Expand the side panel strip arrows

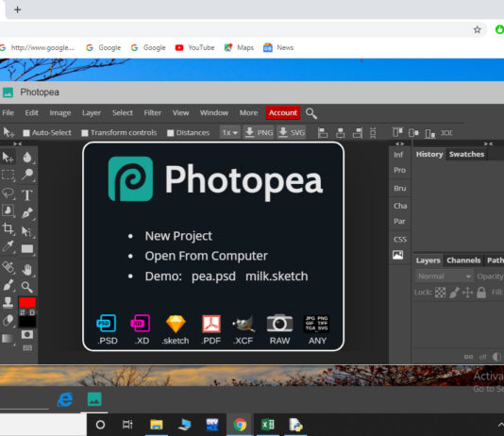click(x=399, y=144)
